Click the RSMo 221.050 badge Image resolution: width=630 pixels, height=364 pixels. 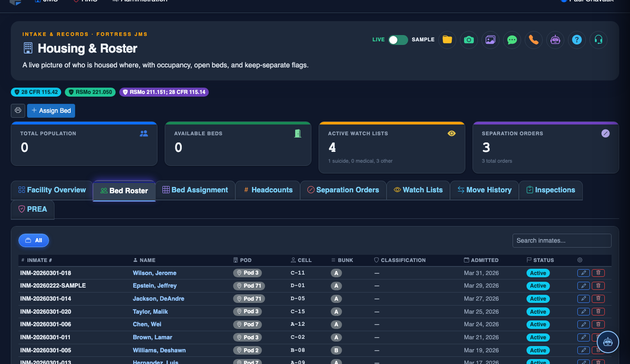click(90, 92)
